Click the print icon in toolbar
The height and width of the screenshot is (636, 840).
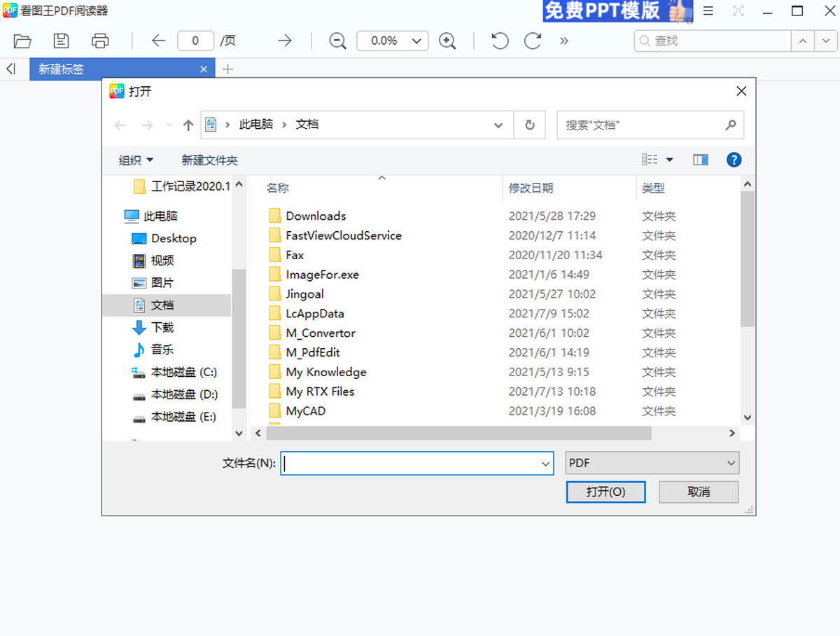coord(100,41)
